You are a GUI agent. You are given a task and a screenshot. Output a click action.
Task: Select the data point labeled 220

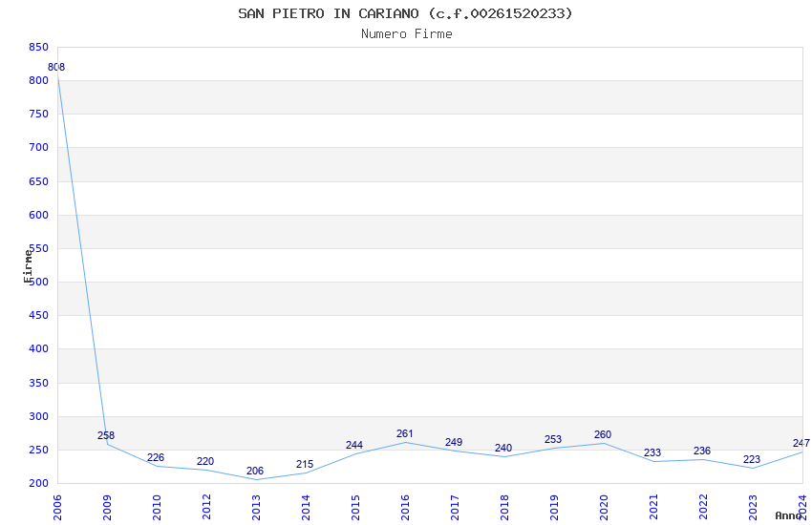click(205, 461)
